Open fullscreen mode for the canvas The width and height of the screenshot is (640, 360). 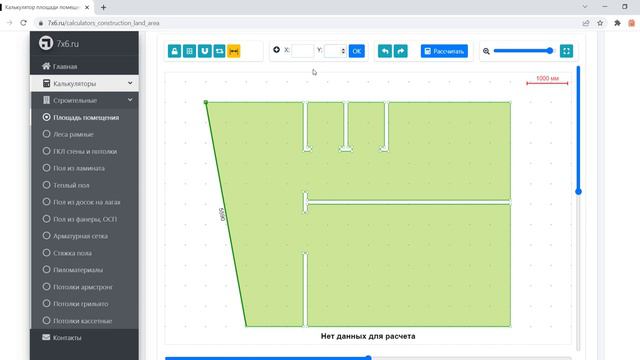coord(566,51)
